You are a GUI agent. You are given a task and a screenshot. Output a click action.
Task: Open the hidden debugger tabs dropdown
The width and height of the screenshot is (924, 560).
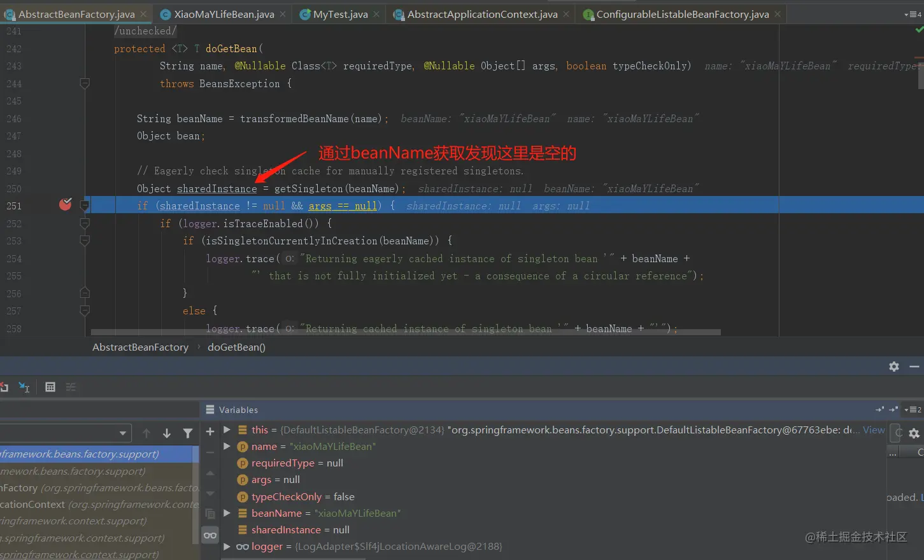[913, 410]
